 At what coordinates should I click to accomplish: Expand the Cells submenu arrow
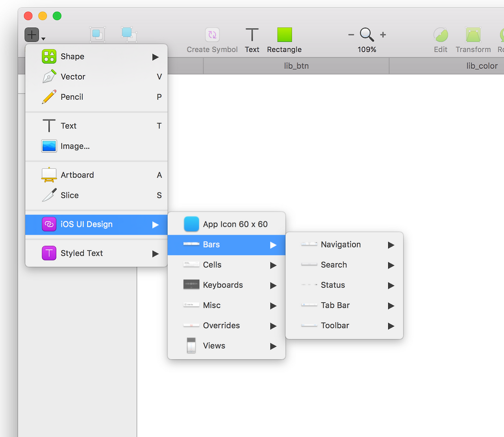(273, 265)
